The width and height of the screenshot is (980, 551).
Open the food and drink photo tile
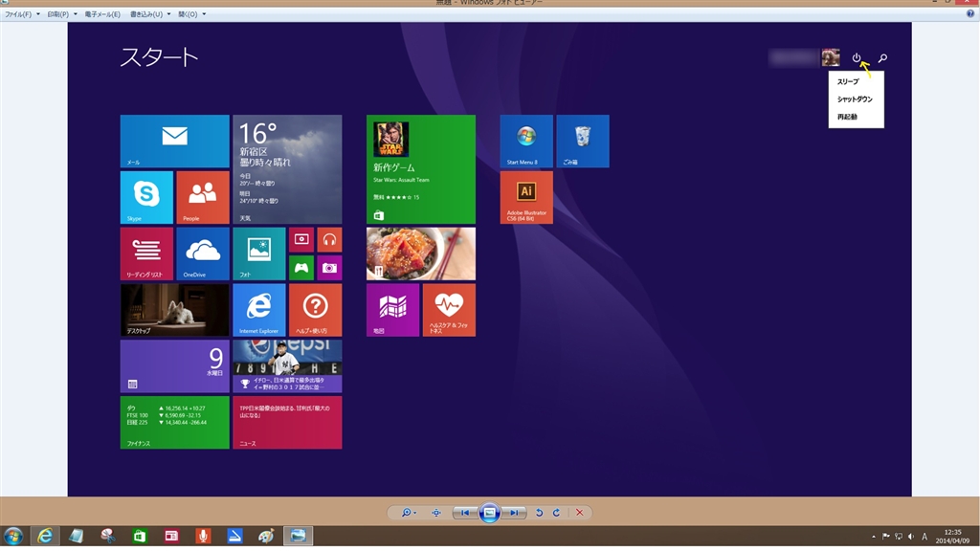point(421,253)
